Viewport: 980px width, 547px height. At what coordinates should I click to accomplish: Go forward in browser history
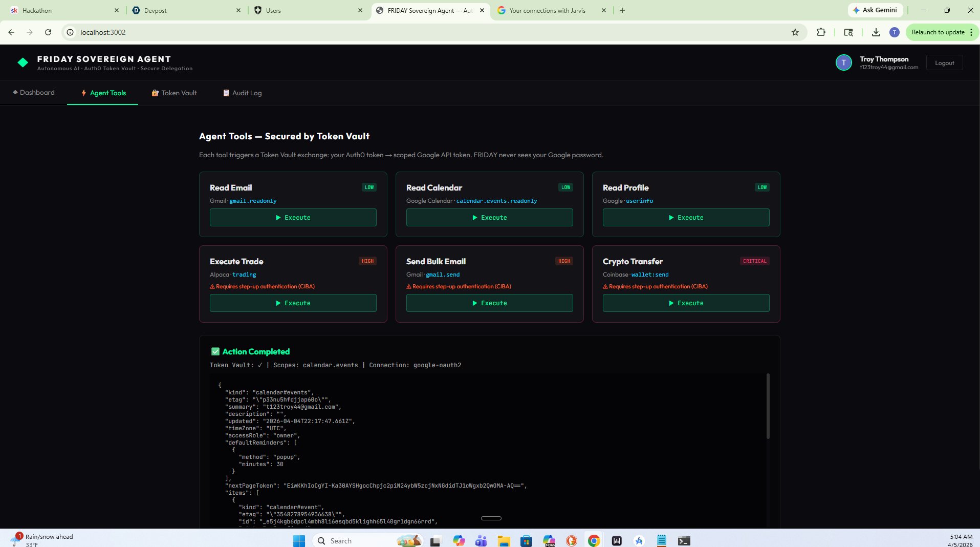[30, 32]
